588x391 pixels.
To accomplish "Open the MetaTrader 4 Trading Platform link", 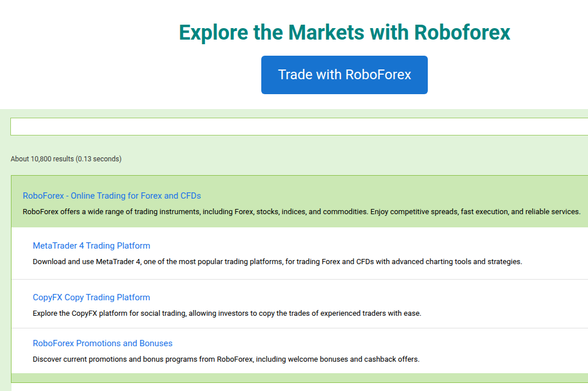I will 91,245.
